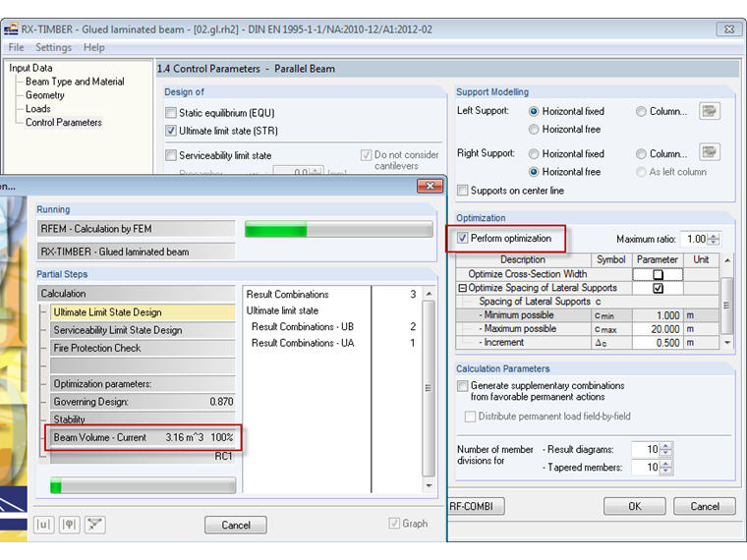Select As left column option
This screenshot has width=747, height=560.
pos(641,172)
